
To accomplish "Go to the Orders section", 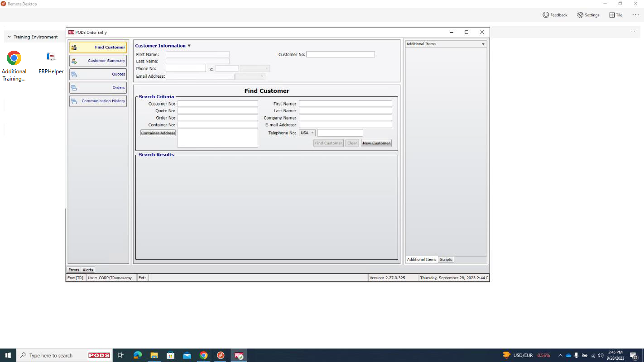I will pos(98,87).
